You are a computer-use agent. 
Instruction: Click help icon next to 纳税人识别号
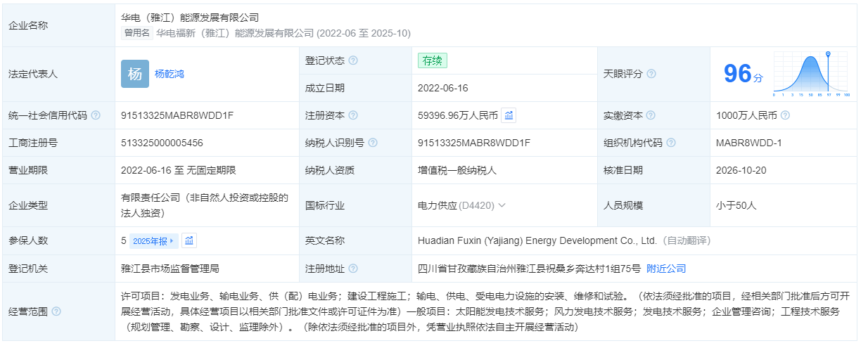(373, 143)
